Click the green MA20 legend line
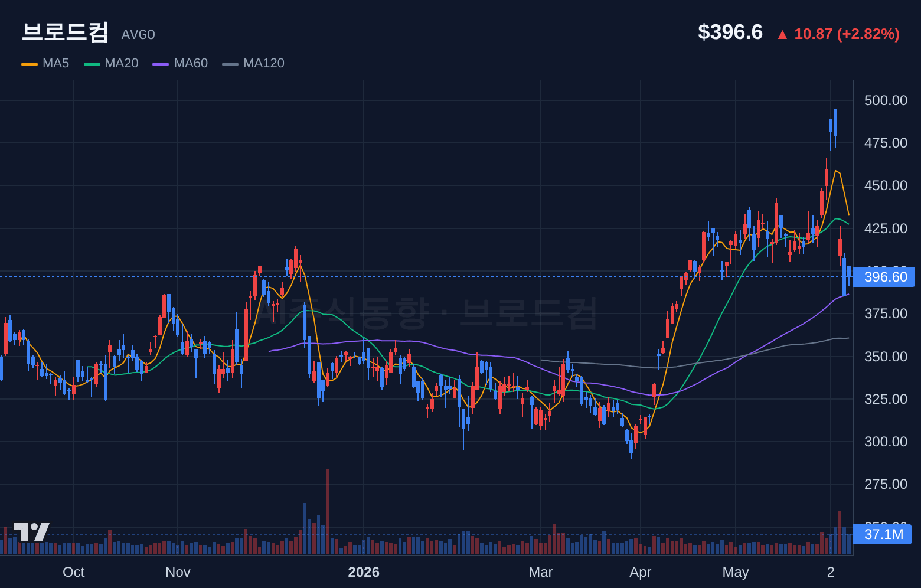Viewport: 921px width, 588px height. click(92, 64)
